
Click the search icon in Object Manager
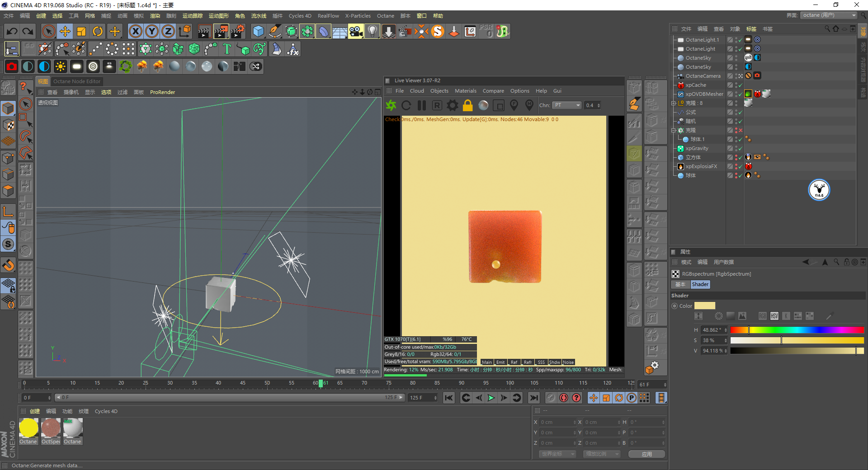[827, 28]
